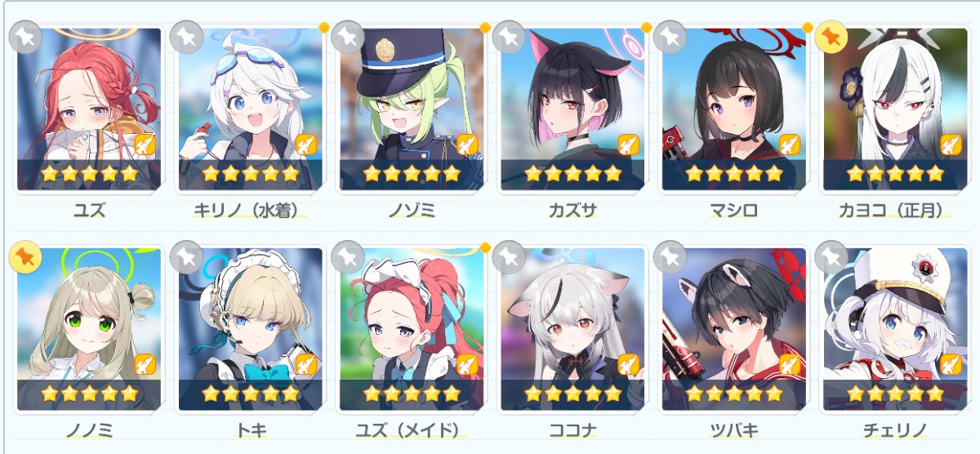Click the weapon badge on チェリノ portrait
The image size is (980, 454).
pyautogui.click(x=950, y=364)
